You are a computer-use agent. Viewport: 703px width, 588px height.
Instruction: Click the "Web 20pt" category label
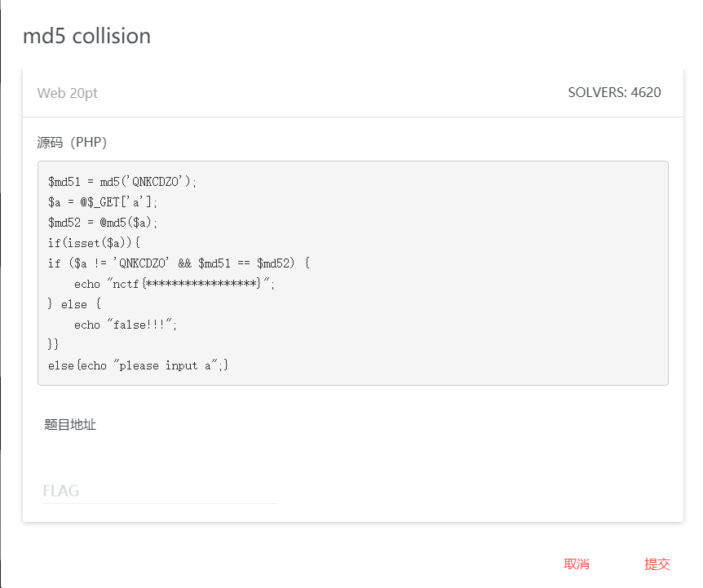pyautogui.click(x=67, y=93)
